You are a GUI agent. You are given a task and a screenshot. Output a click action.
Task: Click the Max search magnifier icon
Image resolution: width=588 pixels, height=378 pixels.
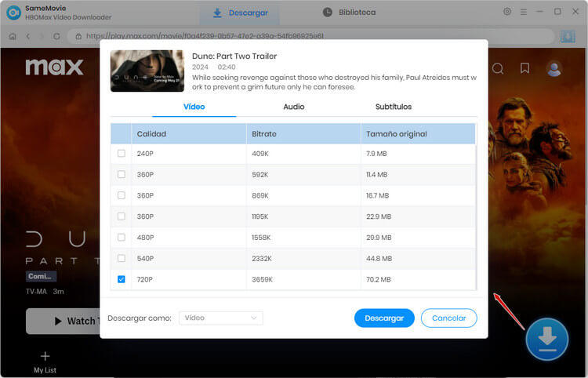point(498,69)
